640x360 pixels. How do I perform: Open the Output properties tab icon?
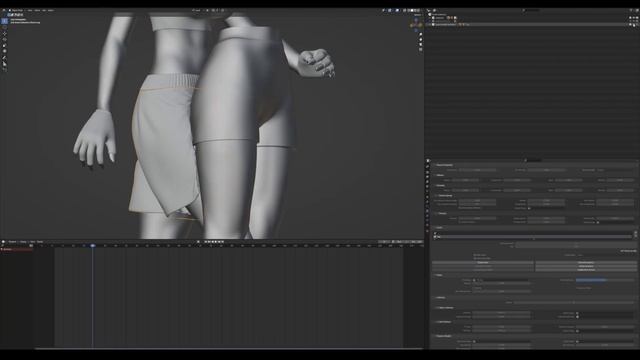(427, 177)
